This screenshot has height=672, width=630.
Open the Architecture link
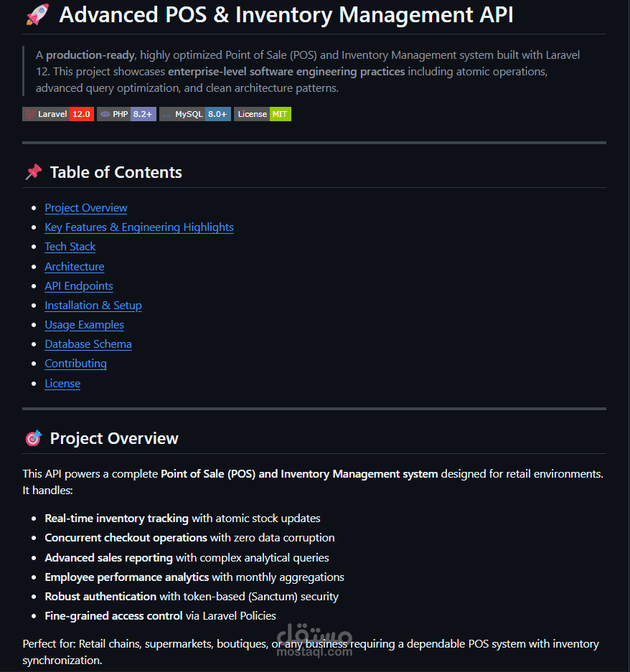[74, 267]
